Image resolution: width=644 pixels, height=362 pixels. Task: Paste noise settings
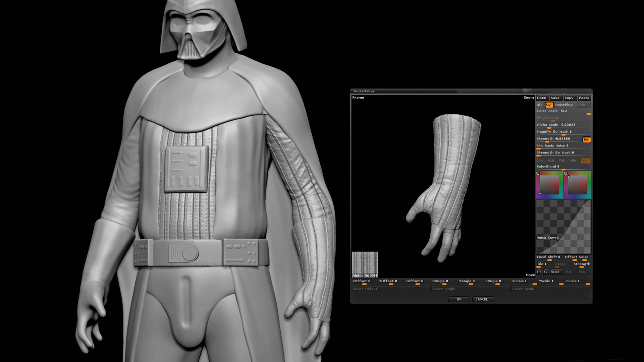click(x=584, y=98)
